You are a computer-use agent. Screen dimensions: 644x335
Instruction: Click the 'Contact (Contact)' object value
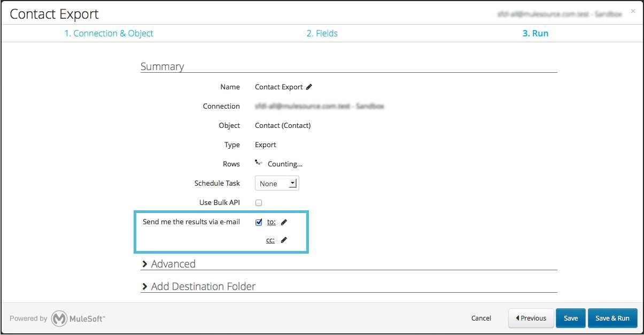pos(283,125)
